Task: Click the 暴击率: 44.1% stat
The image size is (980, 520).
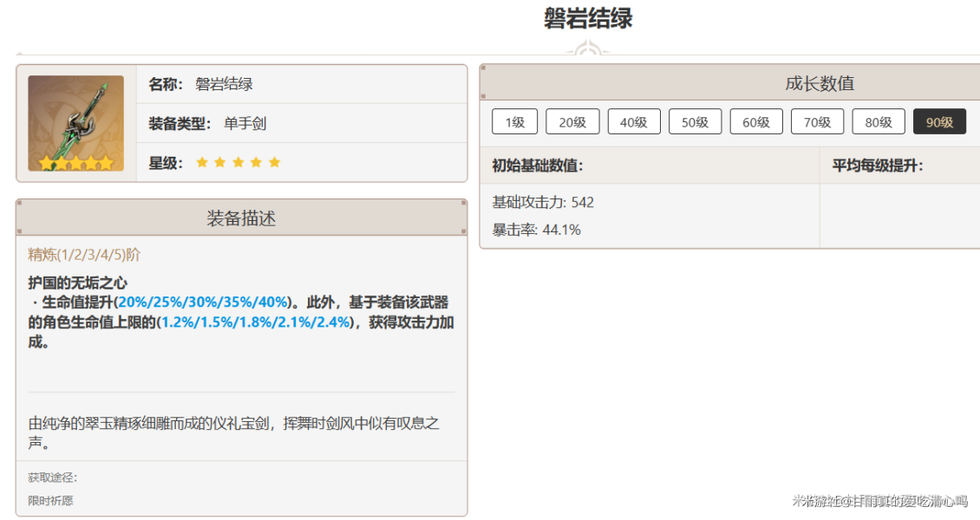Action: tap(536, 231)
